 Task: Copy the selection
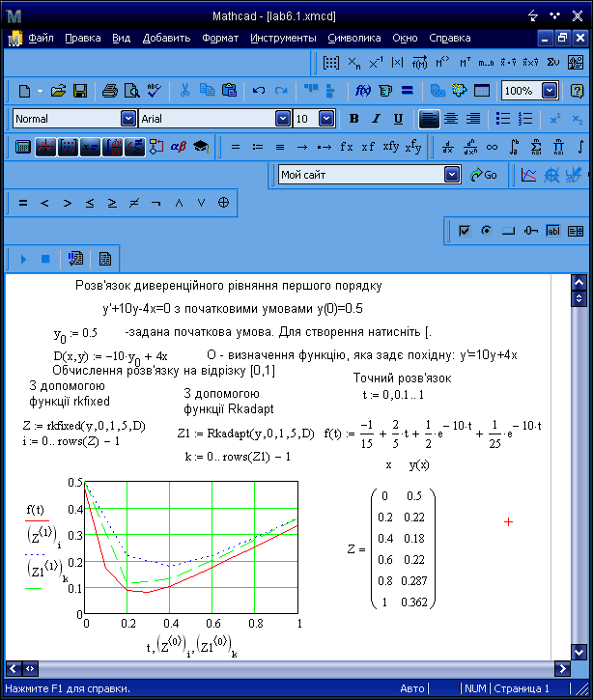pos(207,91)
